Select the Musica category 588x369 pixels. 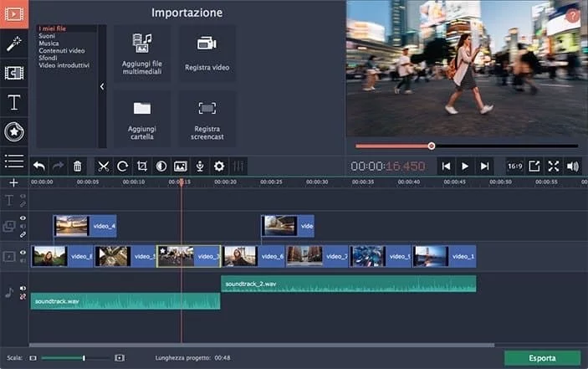coord(49,44)
